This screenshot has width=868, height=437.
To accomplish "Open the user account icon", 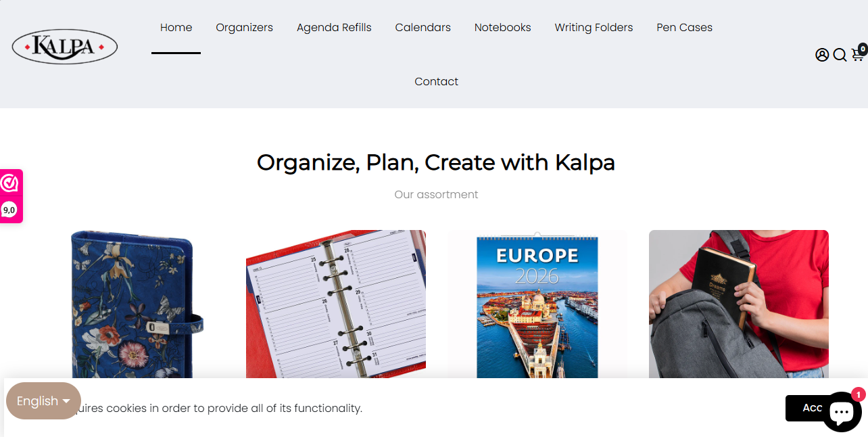I will click(x=822, y=55).
